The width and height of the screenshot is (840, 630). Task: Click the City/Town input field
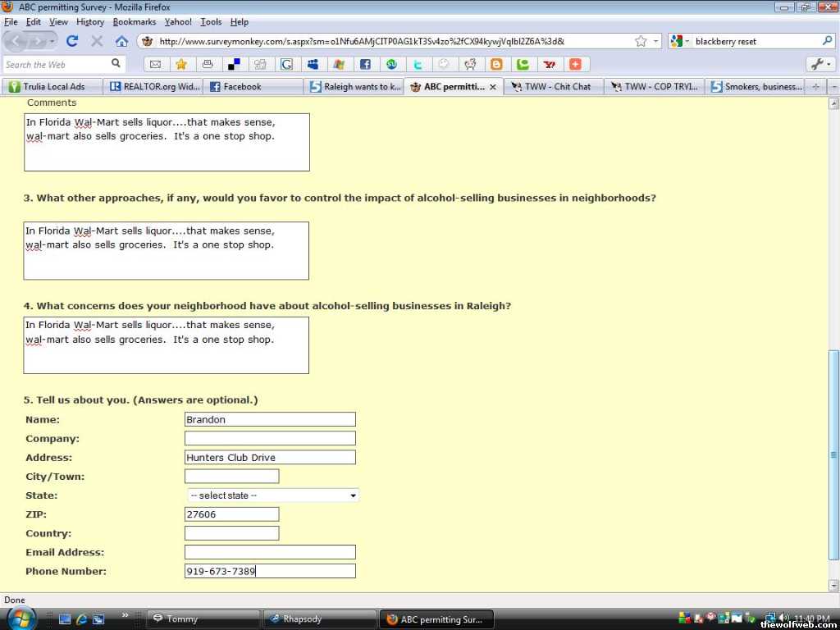click(x=231, y=477)
